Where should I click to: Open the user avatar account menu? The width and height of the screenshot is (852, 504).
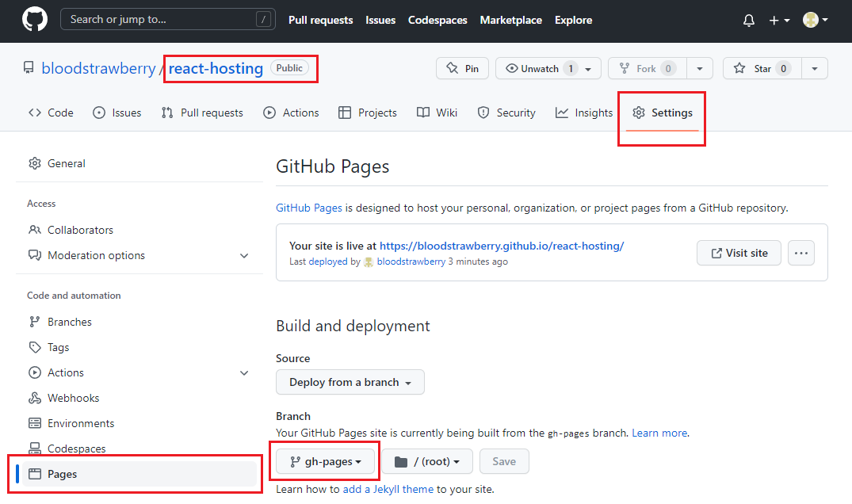(x=815, y=20)
